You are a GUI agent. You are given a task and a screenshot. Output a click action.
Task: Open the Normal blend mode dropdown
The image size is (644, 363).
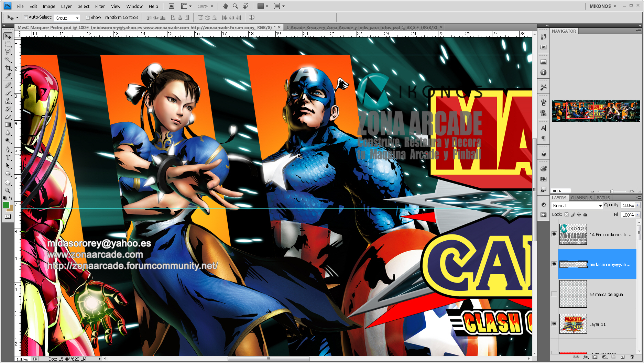577,206
